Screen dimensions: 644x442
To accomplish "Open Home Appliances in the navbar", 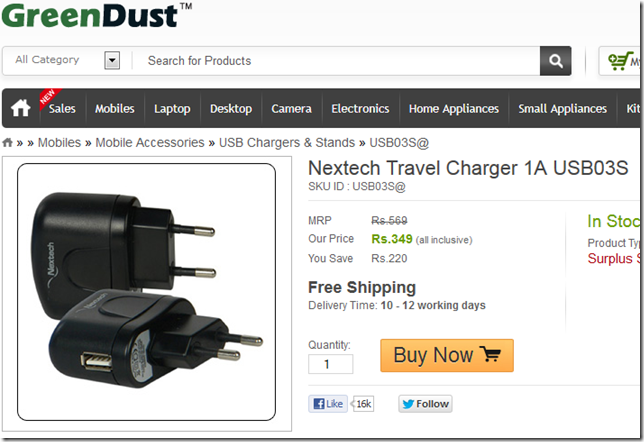I will pyautogui.click(x=454, y=108).
